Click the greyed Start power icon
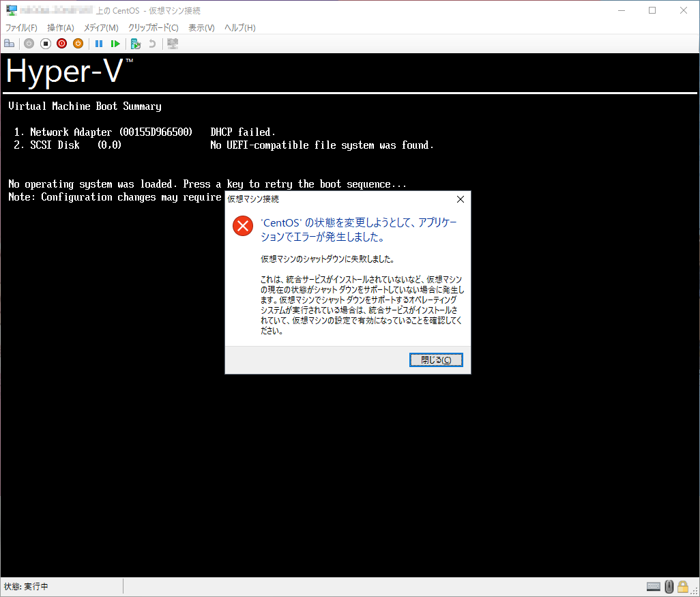 coord(29,44)
